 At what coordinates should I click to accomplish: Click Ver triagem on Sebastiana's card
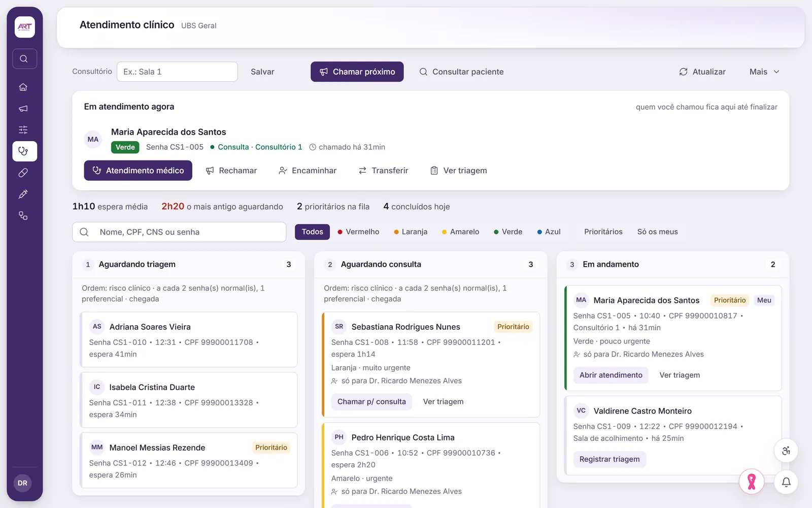443,402
